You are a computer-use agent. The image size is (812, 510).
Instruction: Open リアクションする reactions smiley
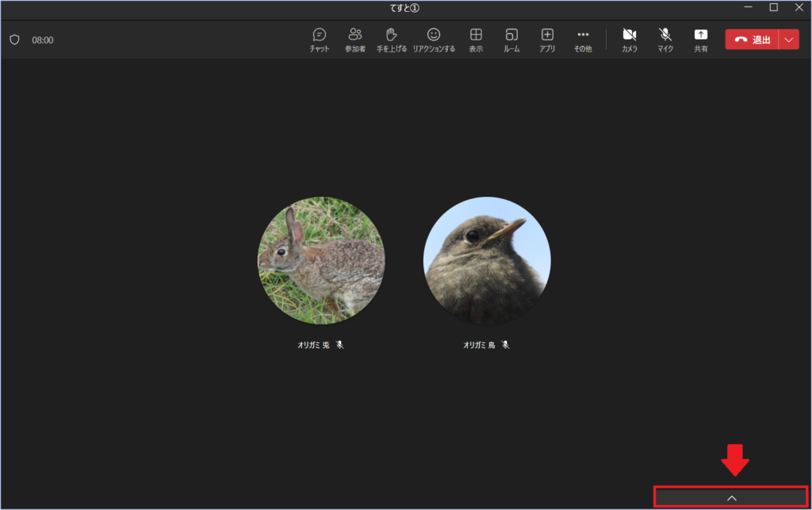[433, 40]
